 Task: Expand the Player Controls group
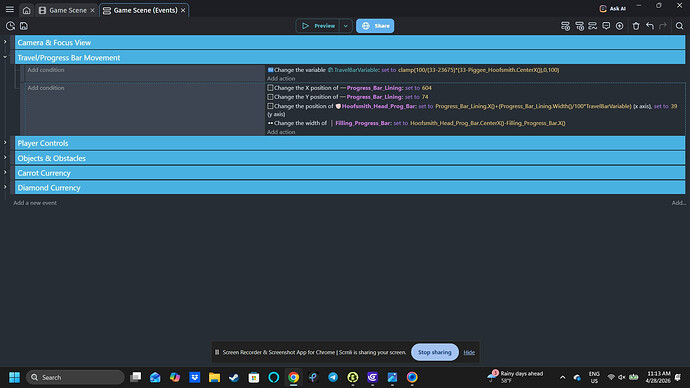[5, 143]
